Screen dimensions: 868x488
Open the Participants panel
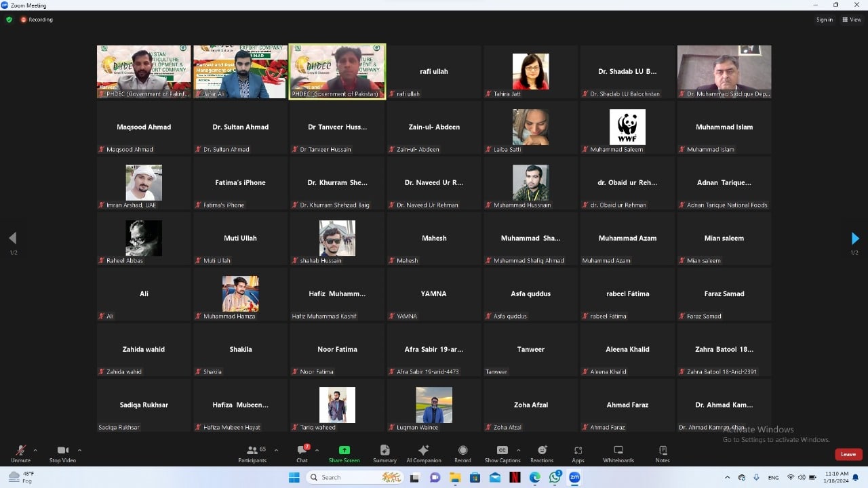(x=252, y=453)
